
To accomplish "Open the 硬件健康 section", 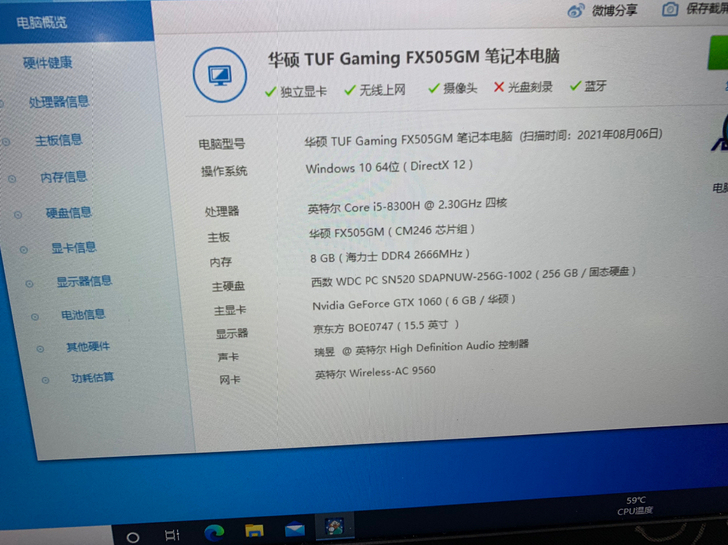I will [x=48, y=63].
